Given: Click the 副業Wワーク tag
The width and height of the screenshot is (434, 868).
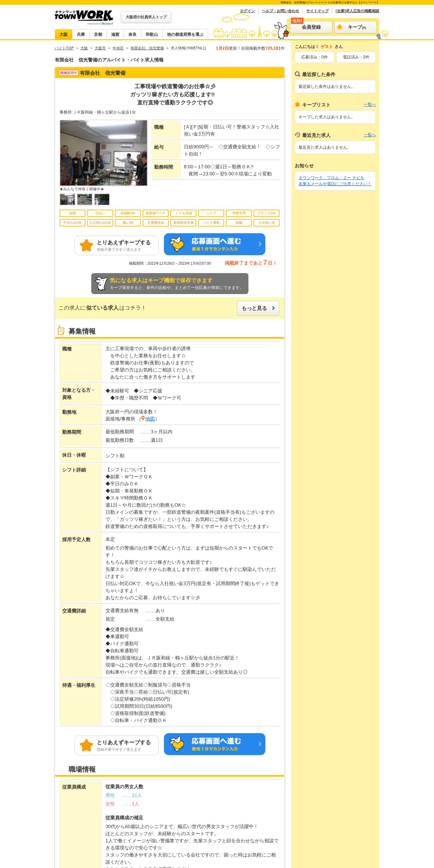Looking at the screenshot, I should [155, 213].
